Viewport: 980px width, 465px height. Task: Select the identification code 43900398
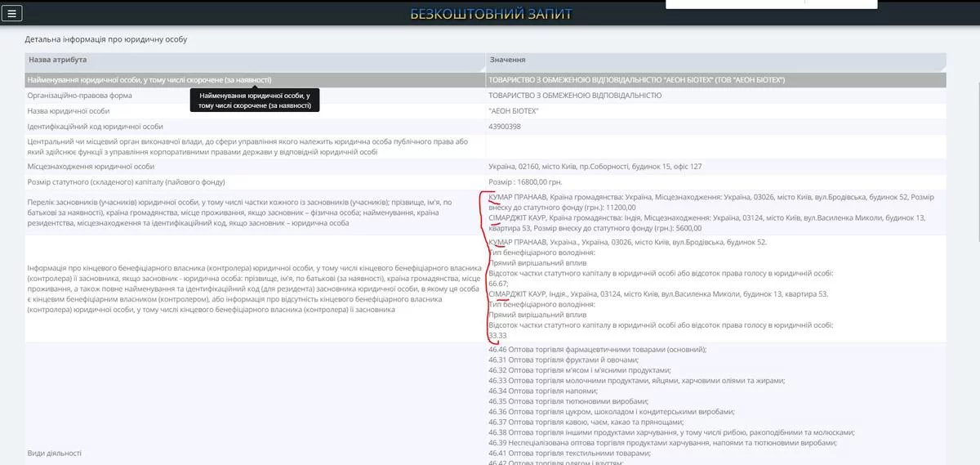[x=505, y=127]
